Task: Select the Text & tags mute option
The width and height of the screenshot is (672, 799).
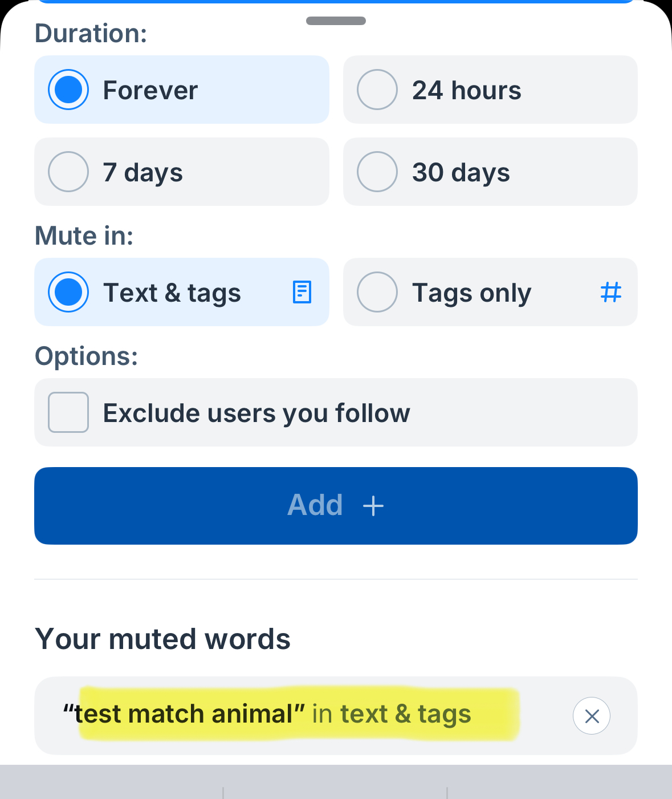Action: pyautogui.click(x=68, y=293)
